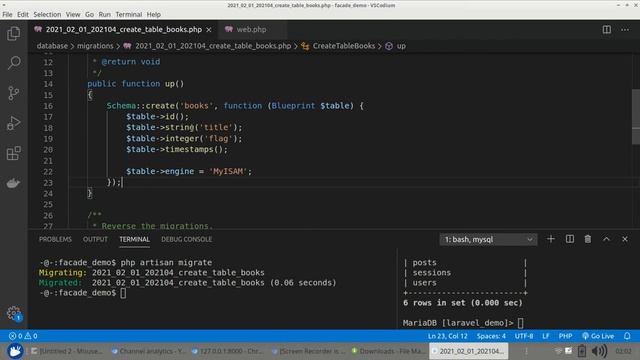Open the Terminal menu
640x360 pixels.
[129, 14]
